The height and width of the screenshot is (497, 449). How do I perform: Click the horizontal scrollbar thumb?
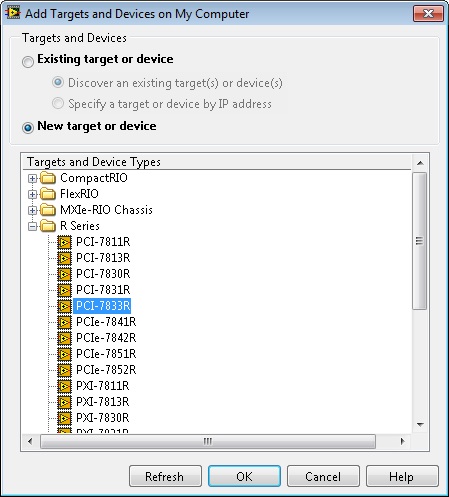[x=208, y=442]
